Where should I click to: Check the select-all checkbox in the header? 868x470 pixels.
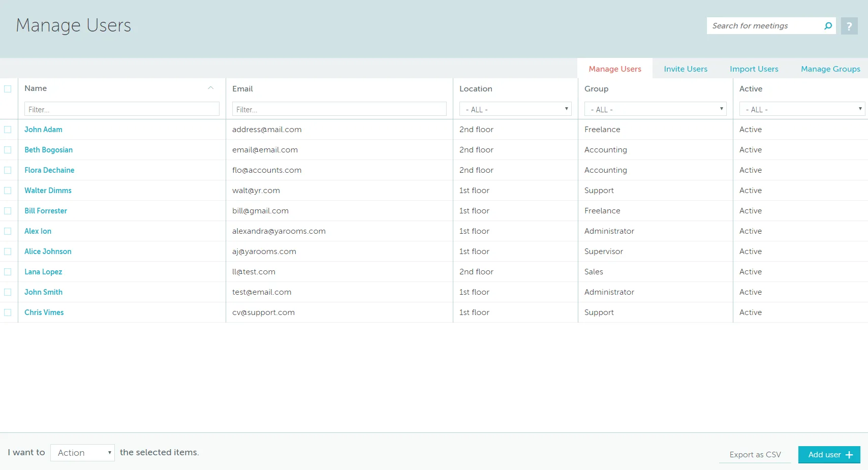point(8,88)
